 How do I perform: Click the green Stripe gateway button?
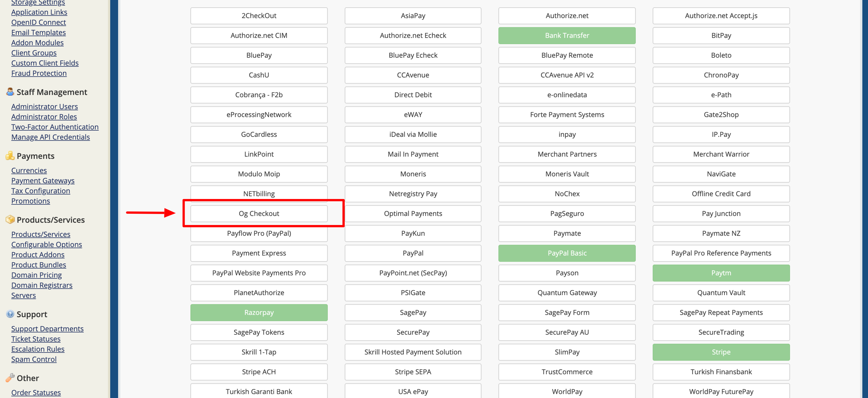[x=721, y=352]
